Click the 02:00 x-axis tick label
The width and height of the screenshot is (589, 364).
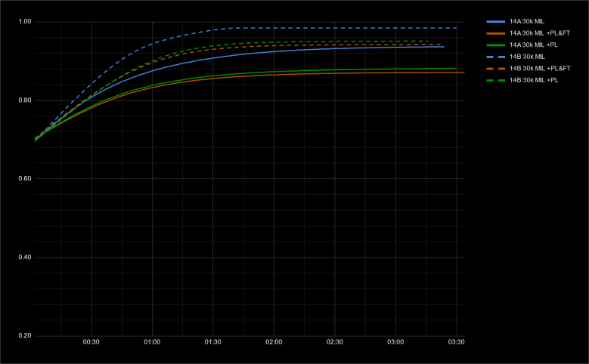point(274,343)
